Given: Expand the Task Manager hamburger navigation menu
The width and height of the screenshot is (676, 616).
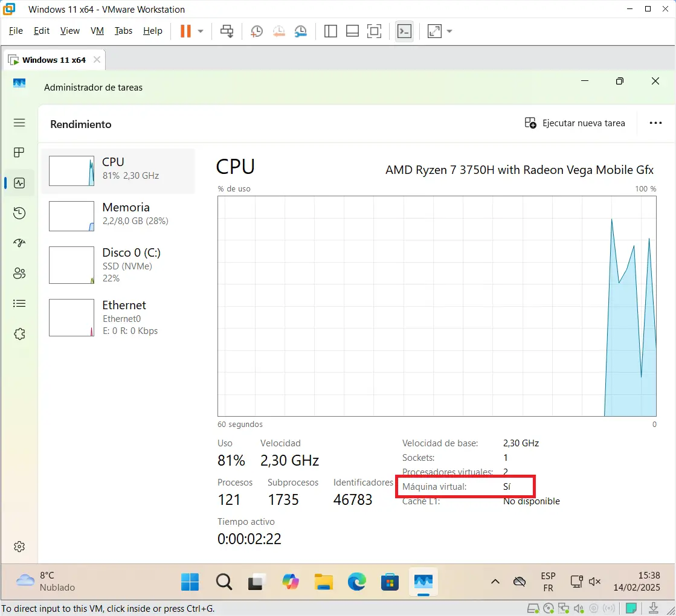Looking at the screenshot, I should [19, 123].
